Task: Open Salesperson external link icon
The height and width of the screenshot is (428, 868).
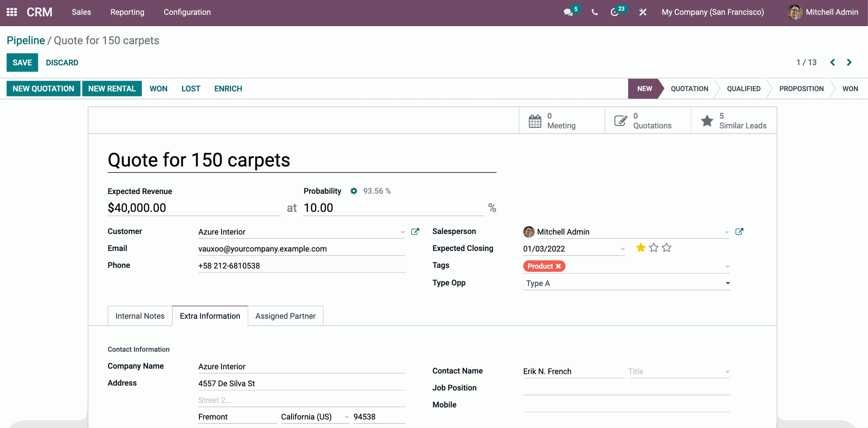Action: [x=739, y=232]
